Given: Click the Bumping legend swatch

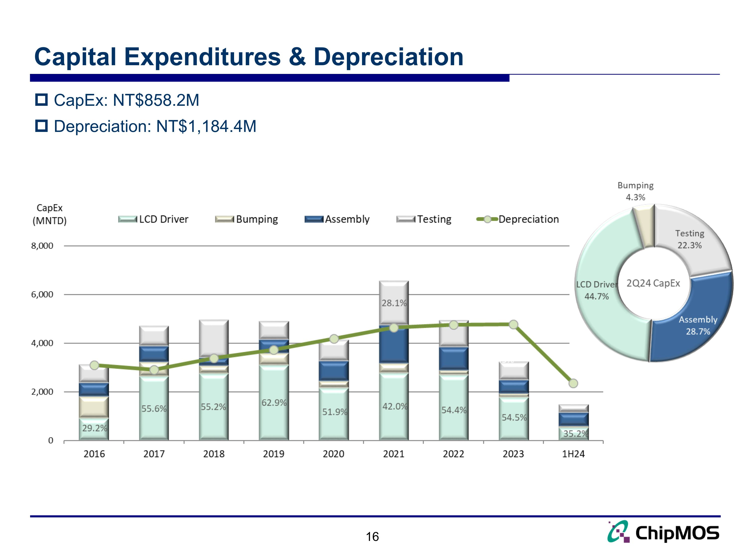Looking at the screenshot, I should click(x=225, y=220).
